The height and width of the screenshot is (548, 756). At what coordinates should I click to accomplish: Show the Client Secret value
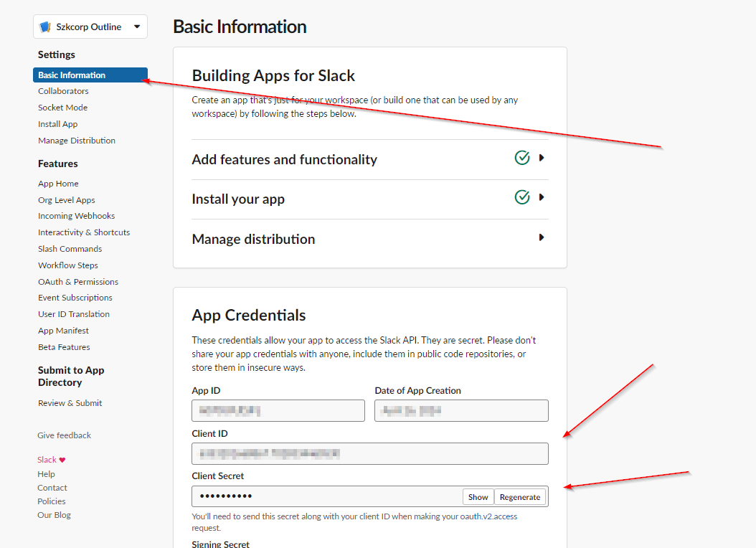click(478, 497)
